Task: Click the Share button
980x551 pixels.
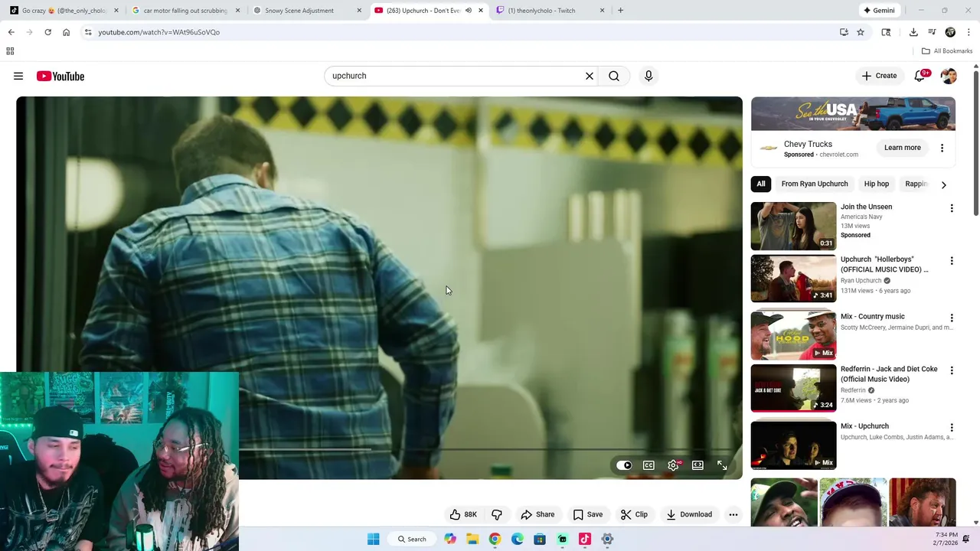Action: click(537, 514)
